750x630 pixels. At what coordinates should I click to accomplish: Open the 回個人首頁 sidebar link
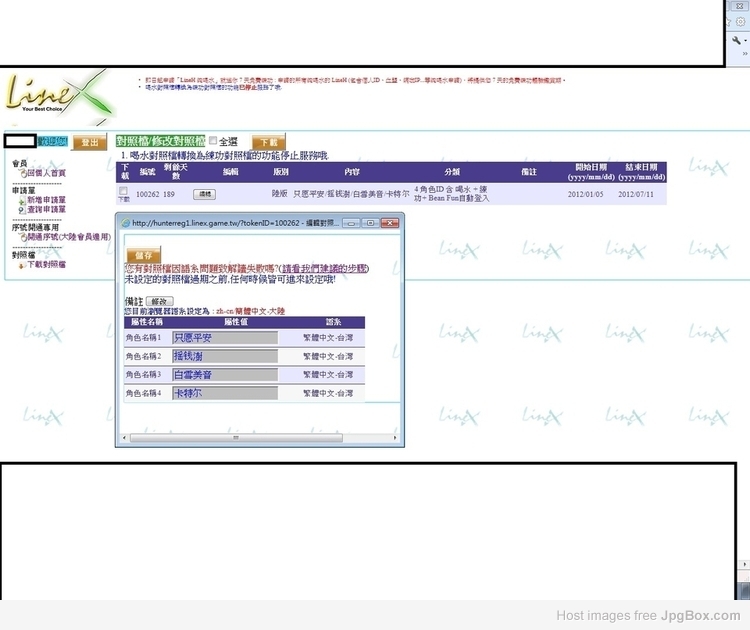pos(45,173)
